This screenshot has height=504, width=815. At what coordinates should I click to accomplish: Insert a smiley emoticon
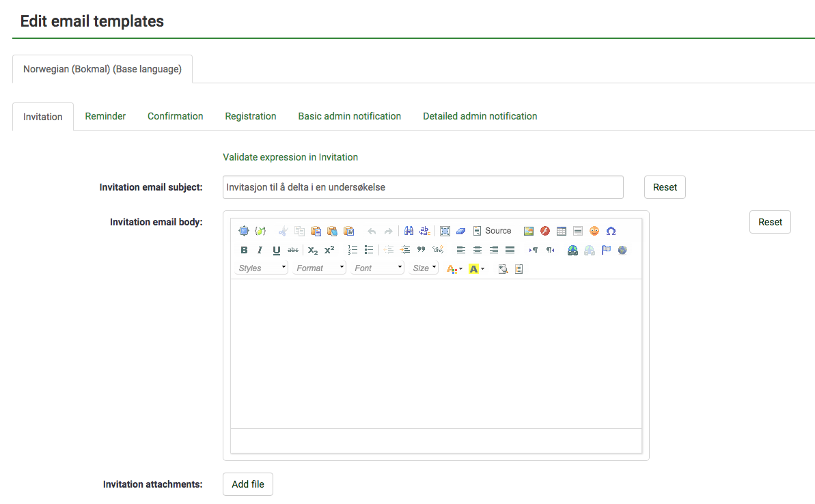(594, 231)
